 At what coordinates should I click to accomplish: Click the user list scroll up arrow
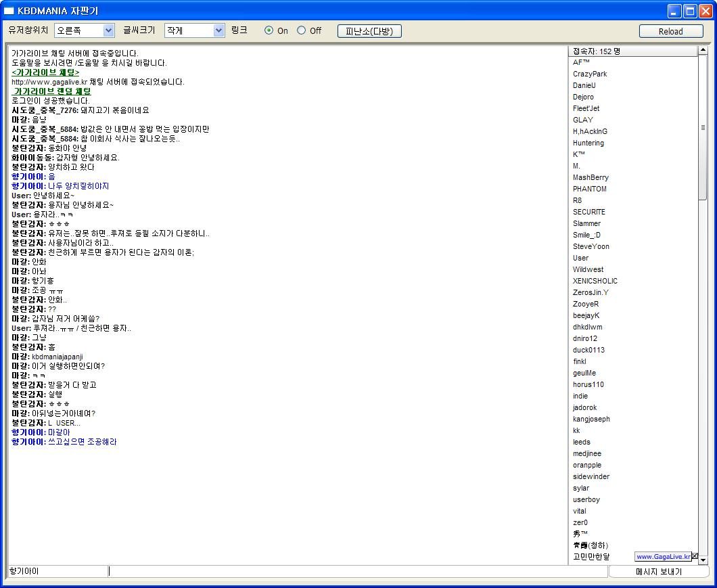(x=703, y=50)
